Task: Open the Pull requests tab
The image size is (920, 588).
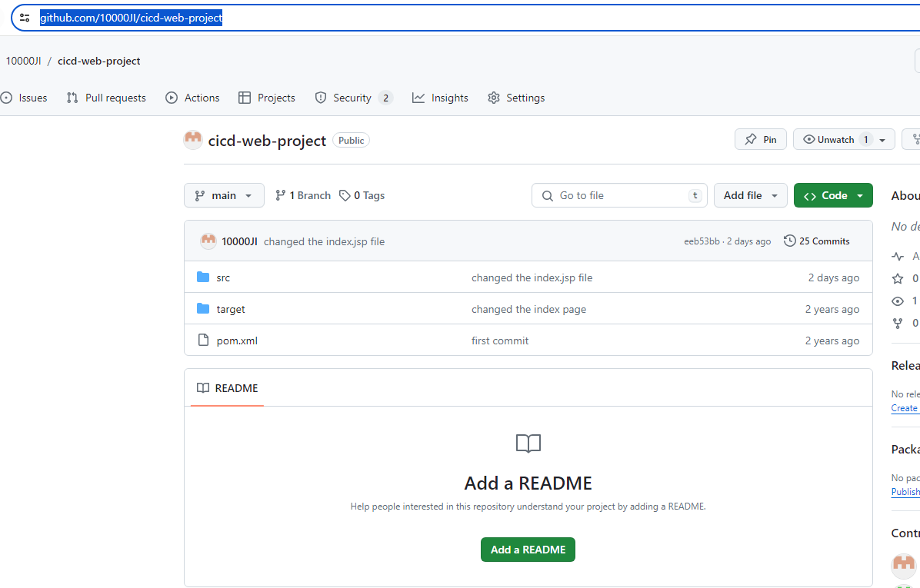Action: 106,98
